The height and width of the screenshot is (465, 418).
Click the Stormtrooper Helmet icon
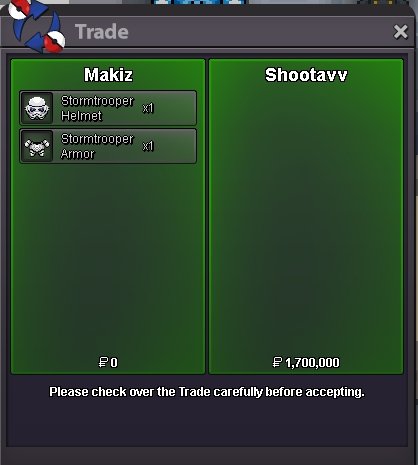37,108
